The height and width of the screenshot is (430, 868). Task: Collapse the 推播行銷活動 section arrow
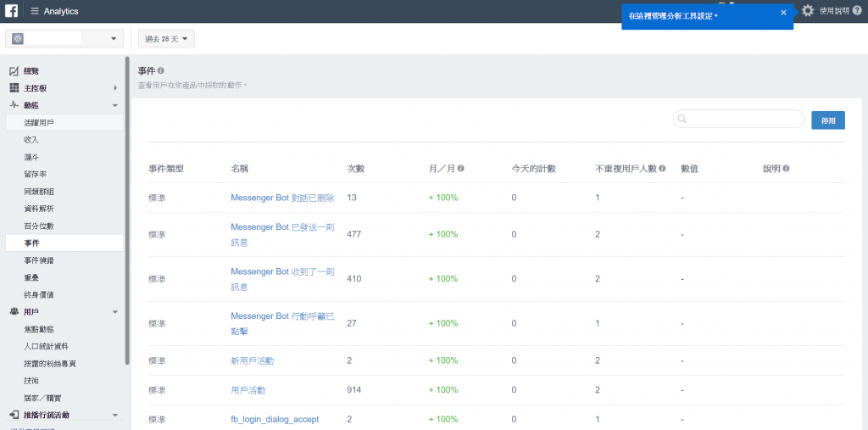click(x=115, y=415)
